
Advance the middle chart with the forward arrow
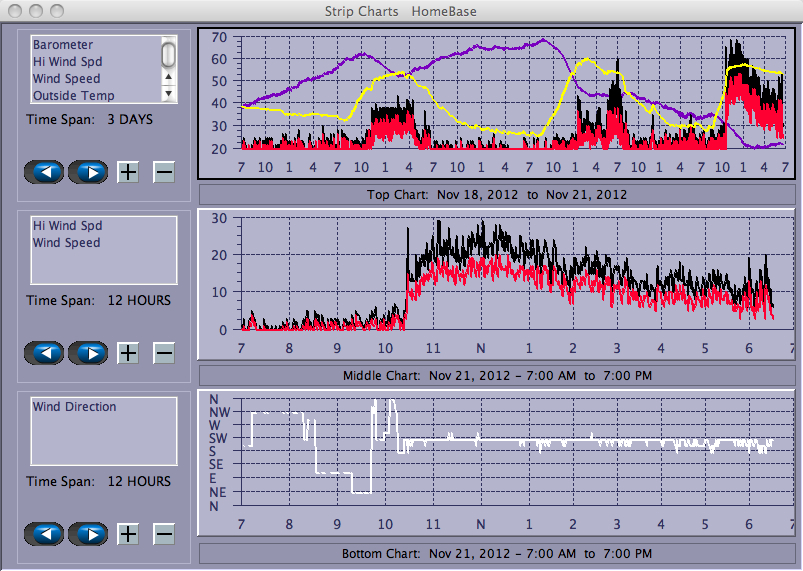[88, 353]
